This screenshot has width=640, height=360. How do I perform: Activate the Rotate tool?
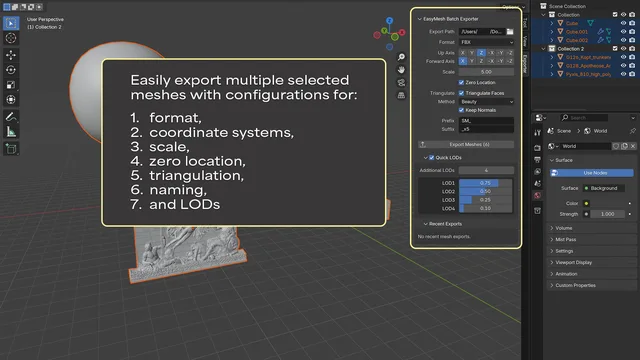[11, 70]
